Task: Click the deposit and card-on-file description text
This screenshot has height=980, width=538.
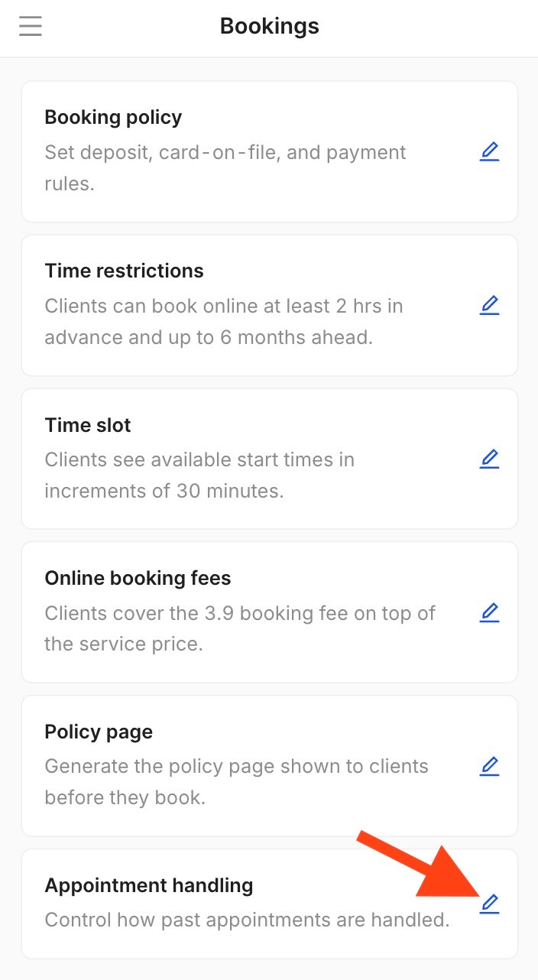Action: coord(225,168)
